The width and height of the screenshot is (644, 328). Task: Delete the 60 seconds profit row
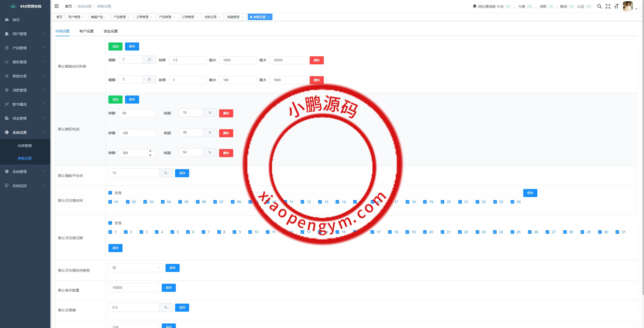226,113
